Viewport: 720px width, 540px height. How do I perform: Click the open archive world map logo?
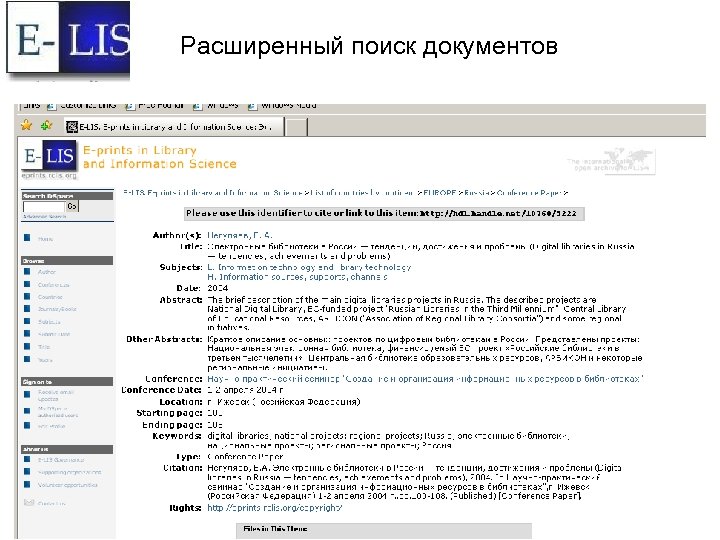613,161
